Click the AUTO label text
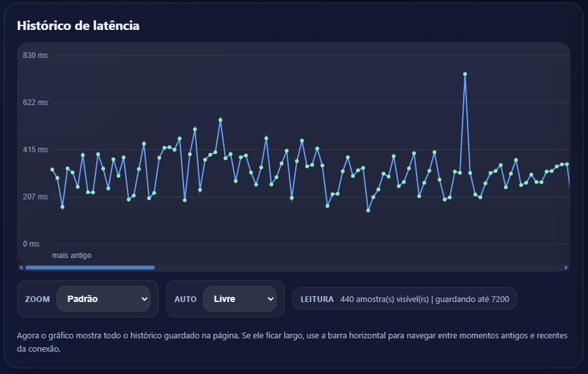Viewport: 588px width, 374px height. pyautogui.click(x=185, y=299)
